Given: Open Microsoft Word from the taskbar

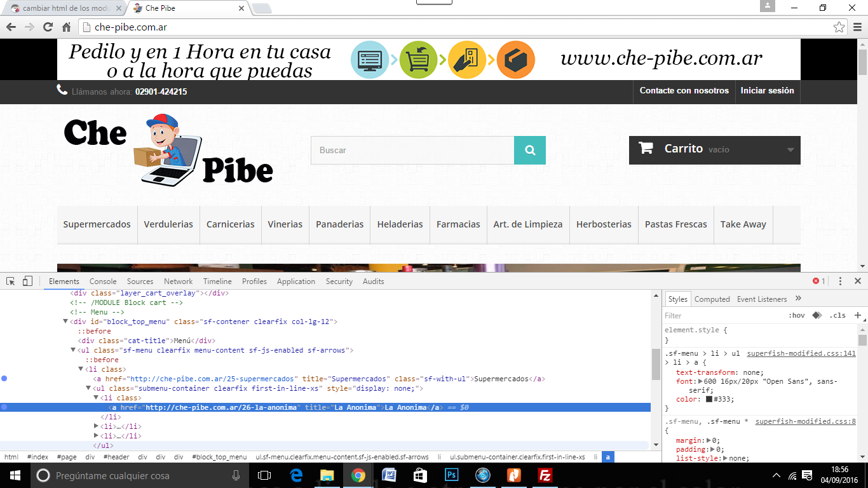Looking at the screenshot, I should 389,475.
